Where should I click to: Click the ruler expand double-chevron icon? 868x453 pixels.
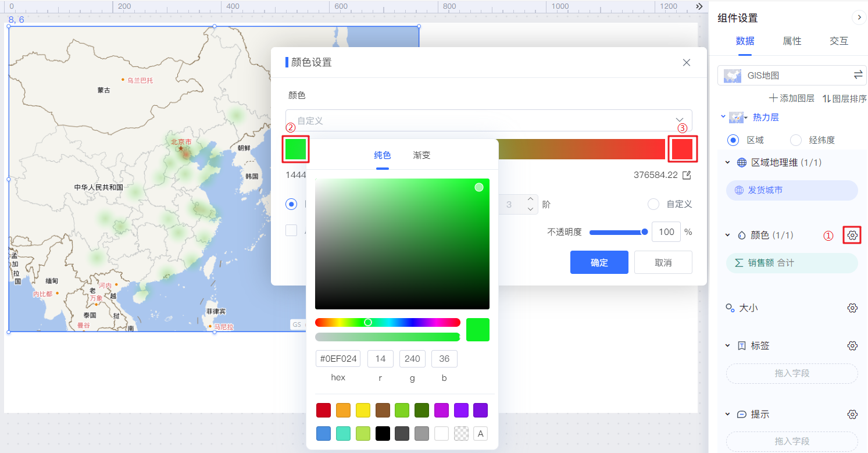point(699,6)
